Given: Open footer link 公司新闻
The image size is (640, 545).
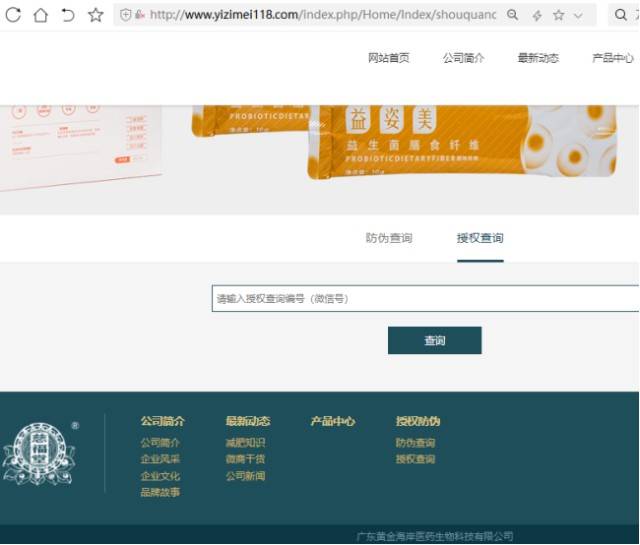Looking at the screenshot, I should tap(245, 476).
